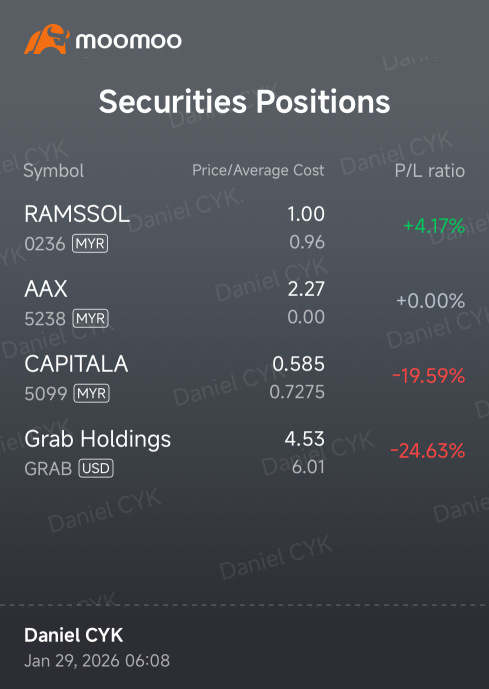This screenshot has height=689, width=489.
Task: Open the RAMSSOL position row
Action: tap(244, 228)
